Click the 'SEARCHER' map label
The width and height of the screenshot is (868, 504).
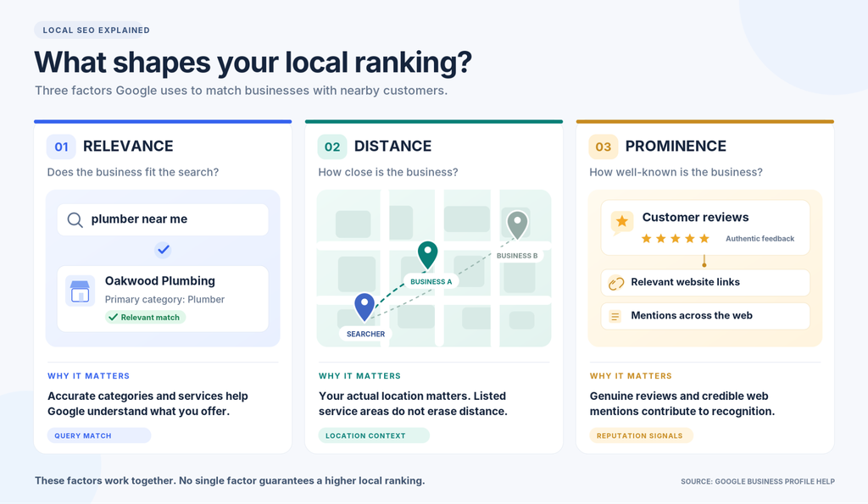[365, 334]
